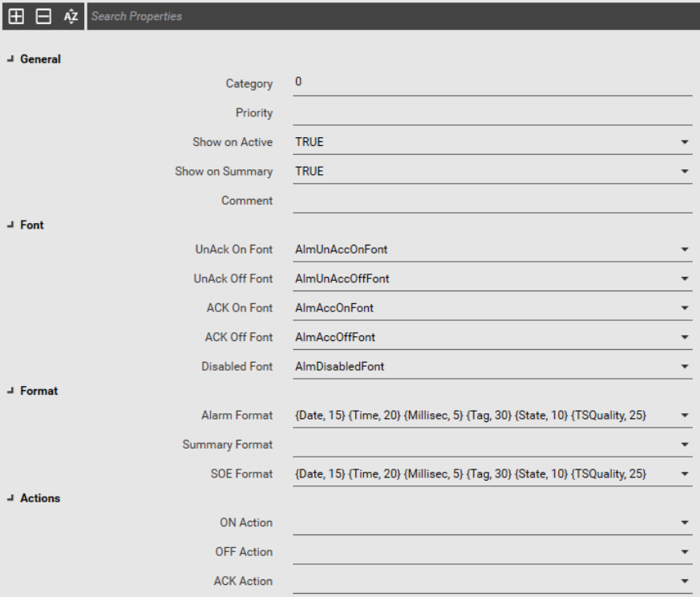The image size is (700, 597).
Task: Open the ACK Action dropdown
Action: (492, 582)
